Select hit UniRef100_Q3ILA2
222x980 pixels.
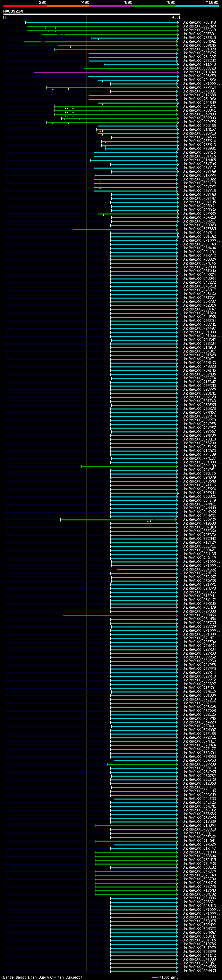click(x=199, y=237)
